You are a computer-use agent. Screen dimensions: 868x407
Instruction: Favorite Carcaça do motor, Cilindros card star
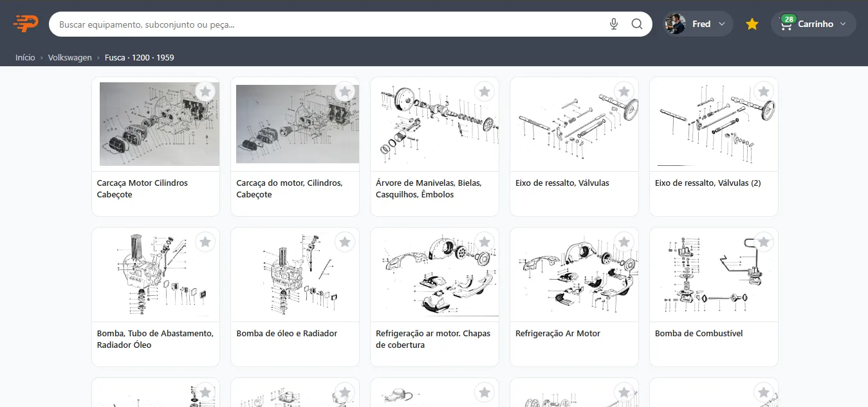pos(345,92)
